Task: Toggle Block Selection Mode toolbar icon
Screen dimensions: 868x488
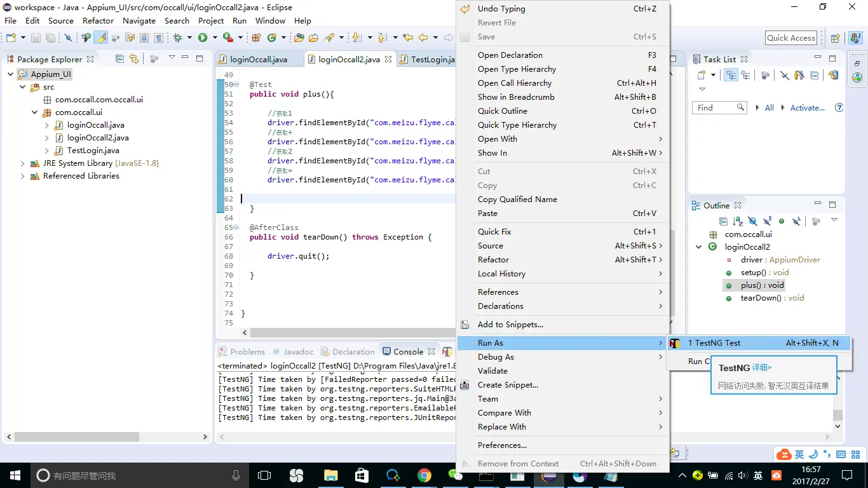Action: (x=144, y=38)
